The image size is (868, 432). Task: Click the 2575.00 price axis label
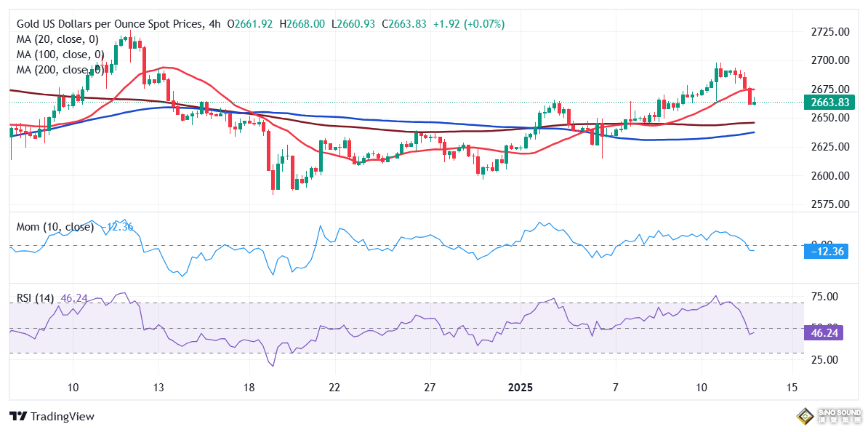(x=831, y=204)
